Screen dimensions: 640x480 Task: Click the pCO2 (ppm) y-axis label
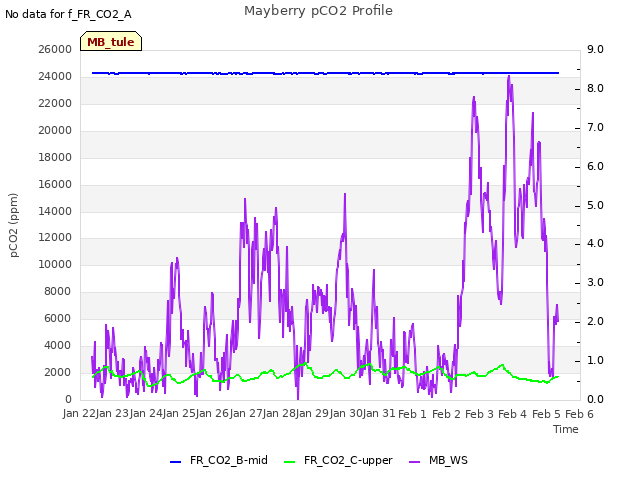[13, 225]
